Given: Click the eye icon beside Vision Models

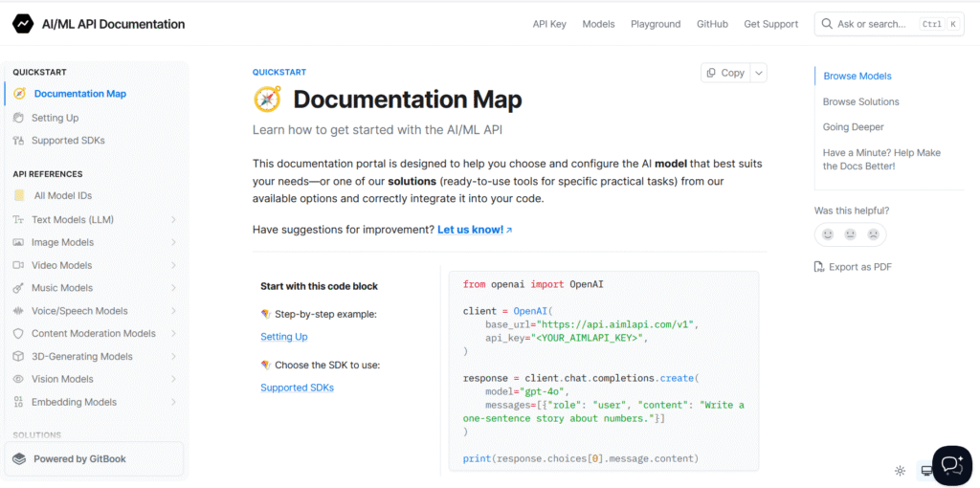Looking at the screenshot, I should coord(19,379).
